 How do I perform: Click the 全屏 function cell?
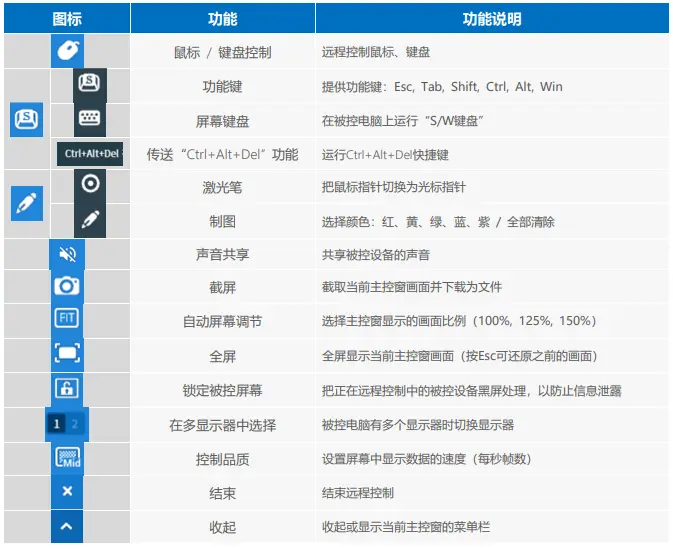click(223, 356)
